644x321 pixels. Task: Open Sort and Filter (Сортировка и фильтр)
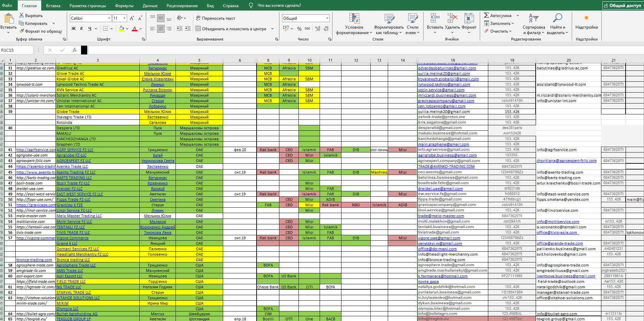(534, 24)
